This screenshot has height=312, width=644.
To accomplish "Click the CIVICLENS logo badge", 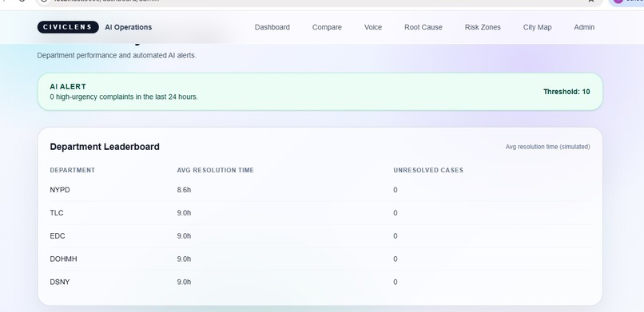I will pos(68,27).
